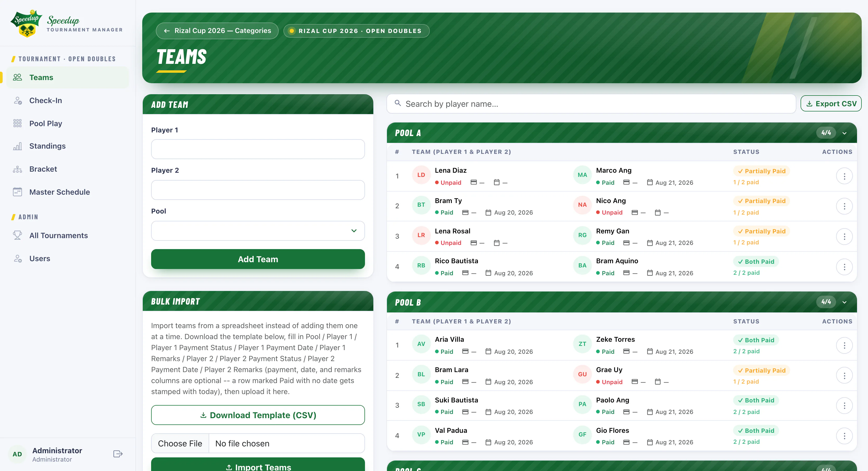
Task: Focus the Player 2 input field
Action: point(258,190)
